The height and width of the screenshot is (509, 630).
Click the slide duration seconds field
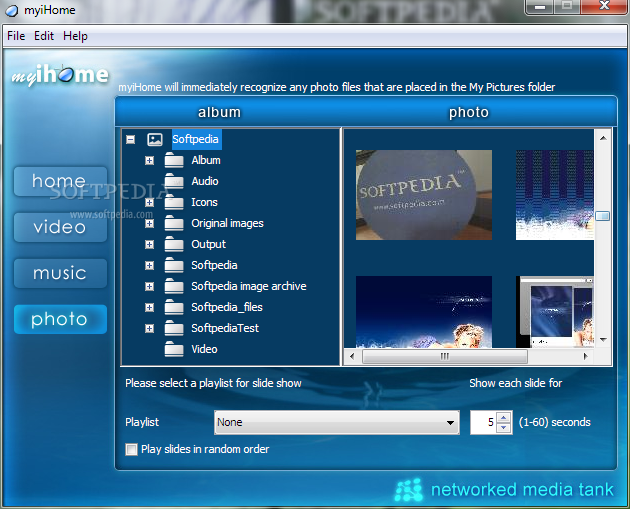click(484, 423)
